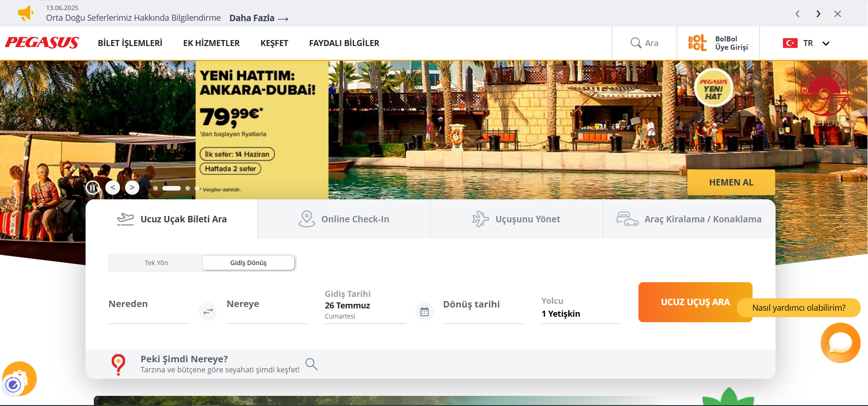Click the Nereden departure field
Screen dimensions: 868x406
pos(149,305)
